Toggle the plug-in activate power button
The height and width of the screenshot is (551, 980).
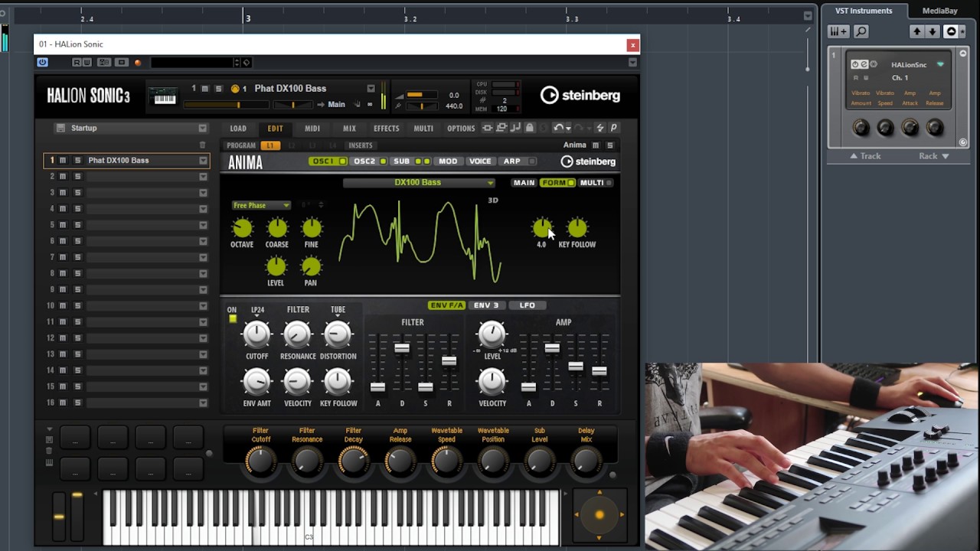tap(42, 62)
